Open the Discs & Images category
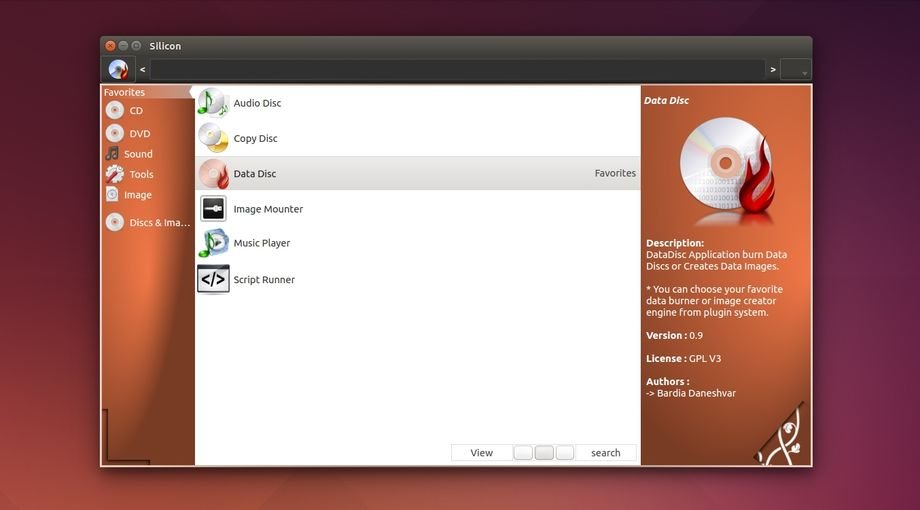Screen dimensions: 920x510 point(158,223)
